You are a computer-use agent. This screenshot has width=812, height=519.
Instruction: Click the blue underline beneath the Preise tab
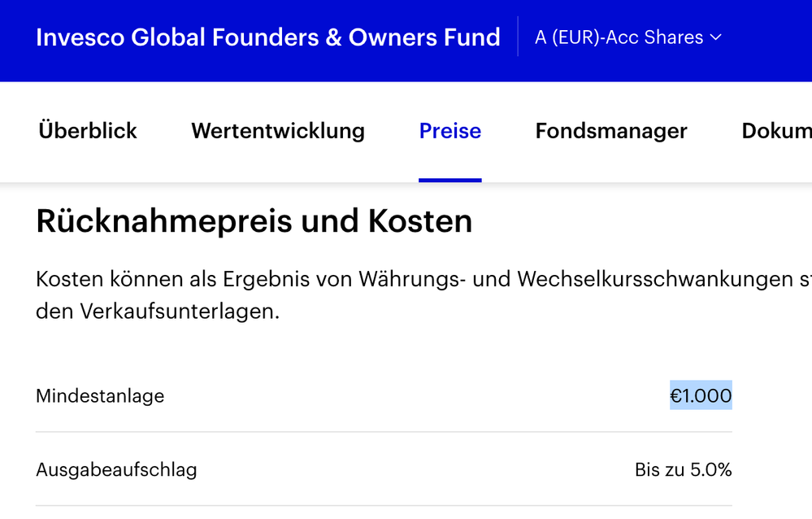(450, 180)
